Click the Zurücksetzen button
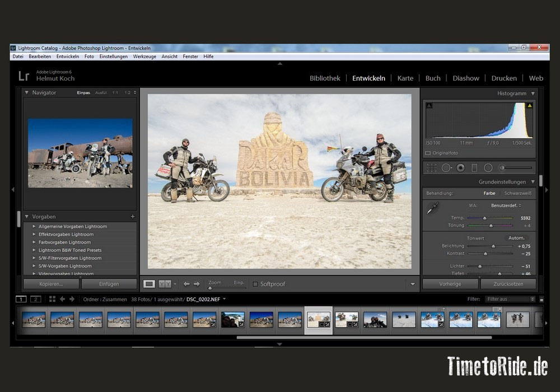This screenshot has height=392, width=560. (x=508, y=284)
